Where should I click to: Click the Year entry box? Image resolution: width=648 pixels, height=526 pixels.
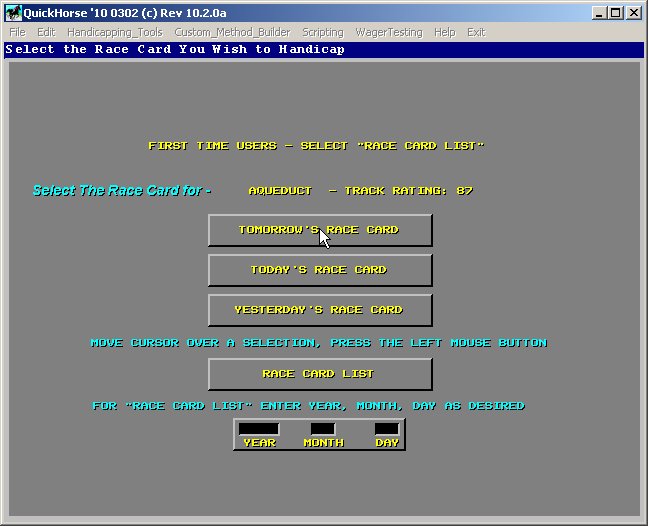[259, 429]
